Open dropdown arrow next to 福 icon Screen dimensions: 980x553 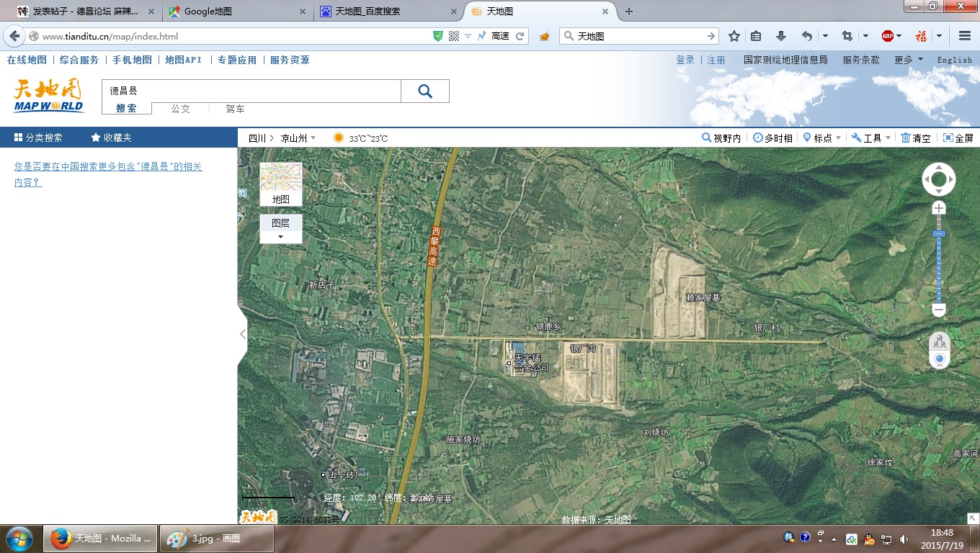click(939, 36)
